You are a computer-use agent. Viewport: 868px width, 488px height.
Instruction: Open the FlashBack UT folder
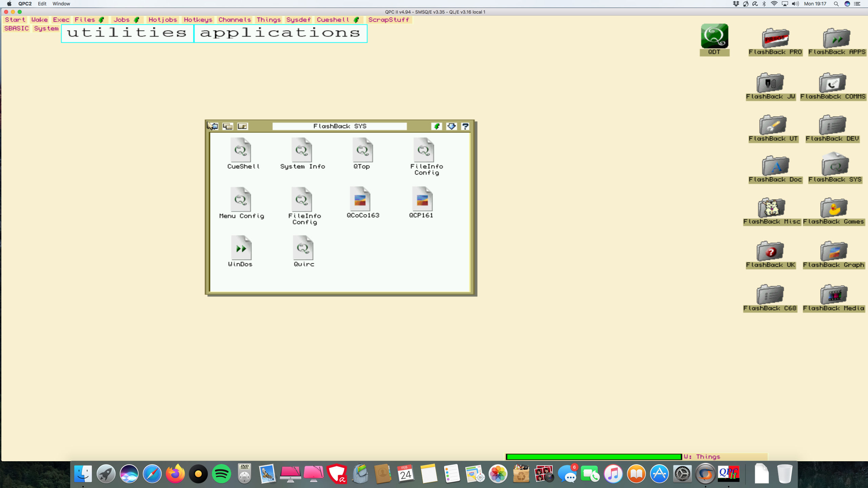[773, 125]
